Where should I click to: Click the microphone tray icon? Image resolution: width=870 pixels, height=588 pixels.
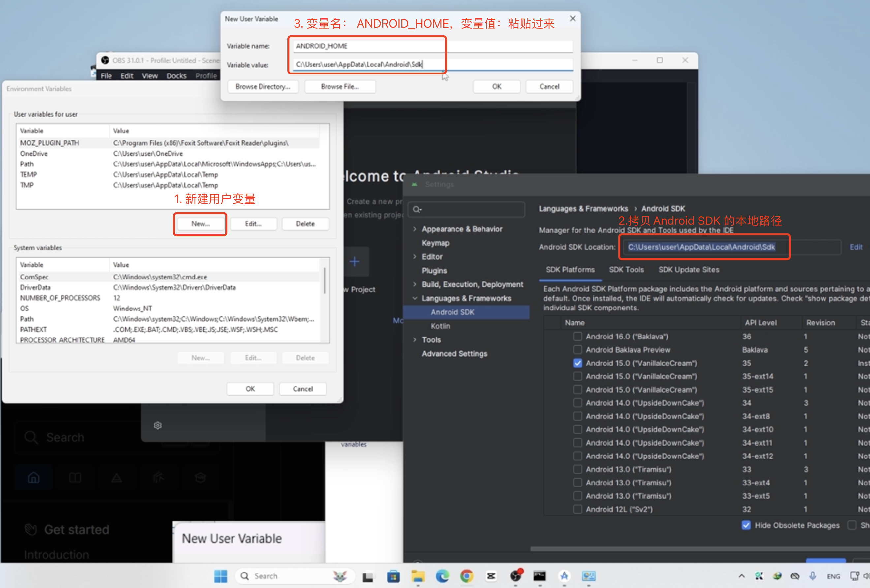pyautogui.click(x=812, y=576)
